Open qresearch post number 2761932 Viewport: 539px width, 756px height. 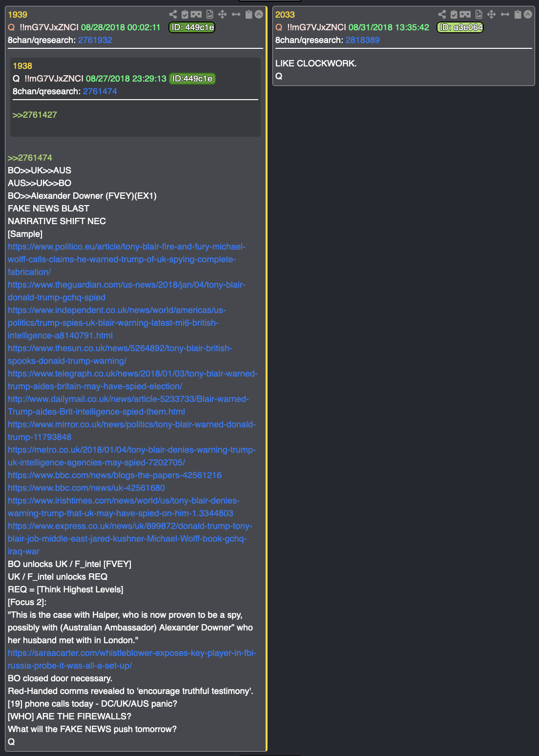95,40
